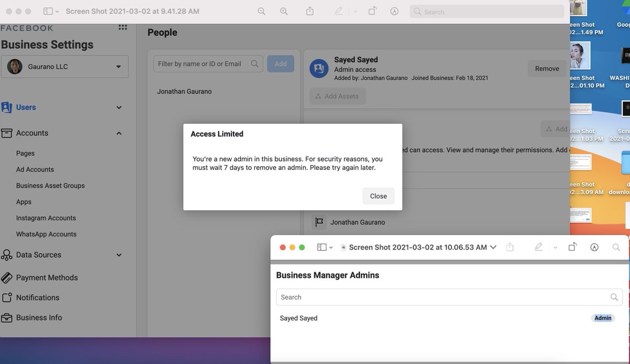The image size is (630, 364).
Task: Select Jonathan Gaurano in People list
Action: (x=184, y=91)
